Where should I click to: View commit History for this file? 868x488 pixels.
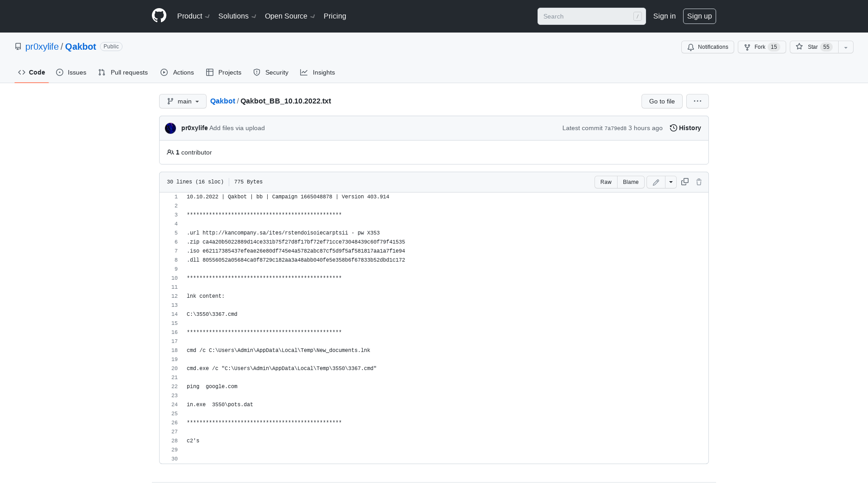point(685,128)
